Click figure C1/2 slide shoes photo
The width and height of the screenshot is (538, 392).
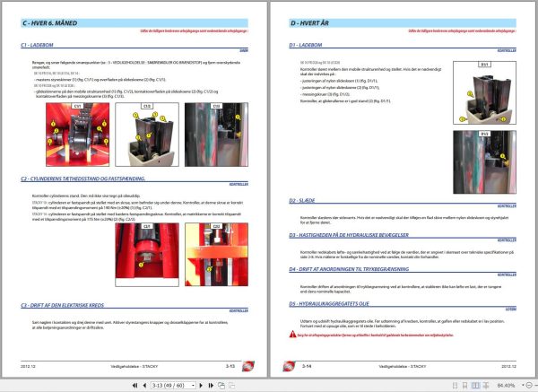click(147, 135)
